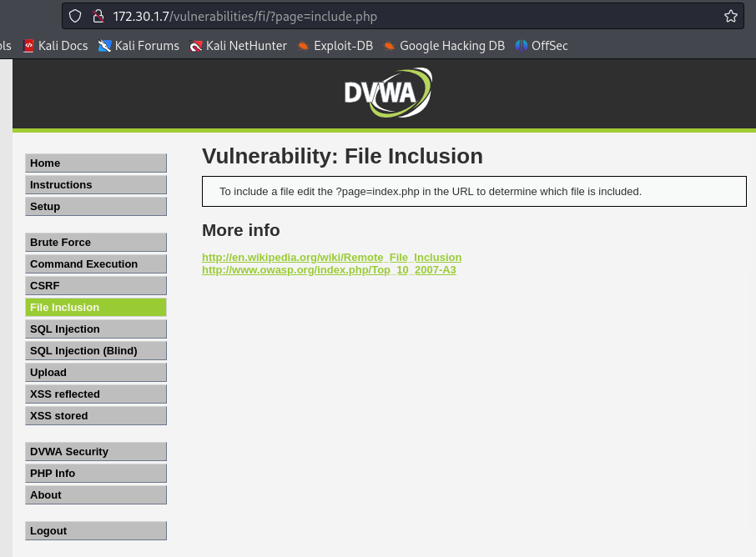The width and height of the screenshot is (756, 557).
Task: Open the Instructions menu item
Action: coord(96,184)
